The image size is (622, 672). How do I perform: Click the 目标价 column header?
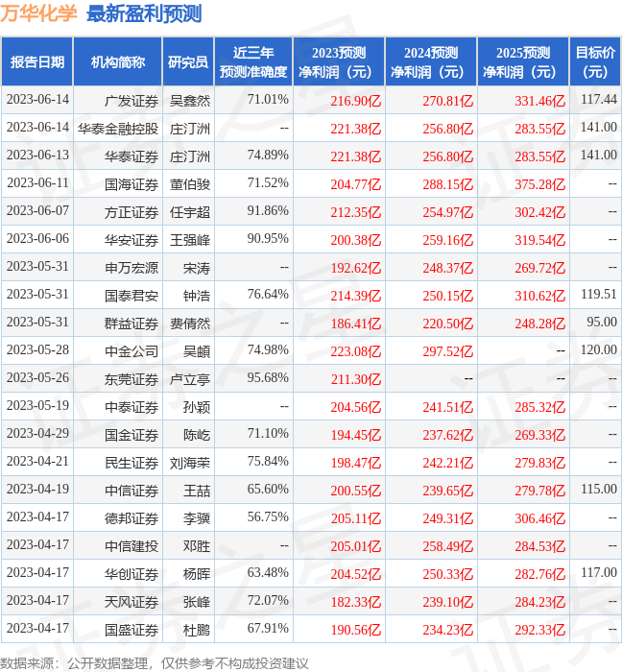tap(595, 62)
